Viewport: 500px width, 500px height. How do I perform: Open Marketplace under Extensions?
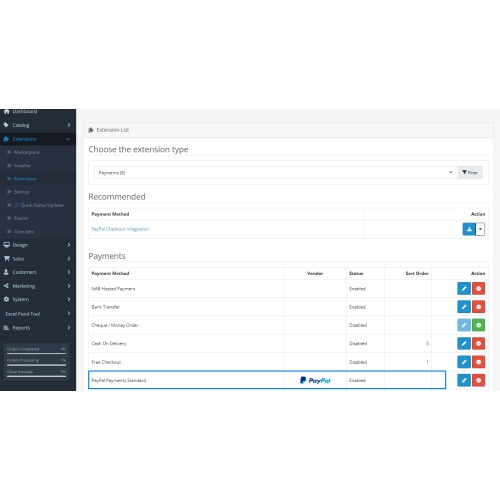tap(27, 152)
